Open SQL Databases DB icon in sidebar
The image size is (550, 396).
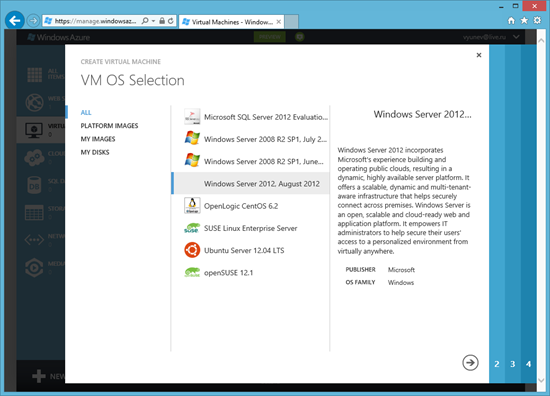pos(34,185)
